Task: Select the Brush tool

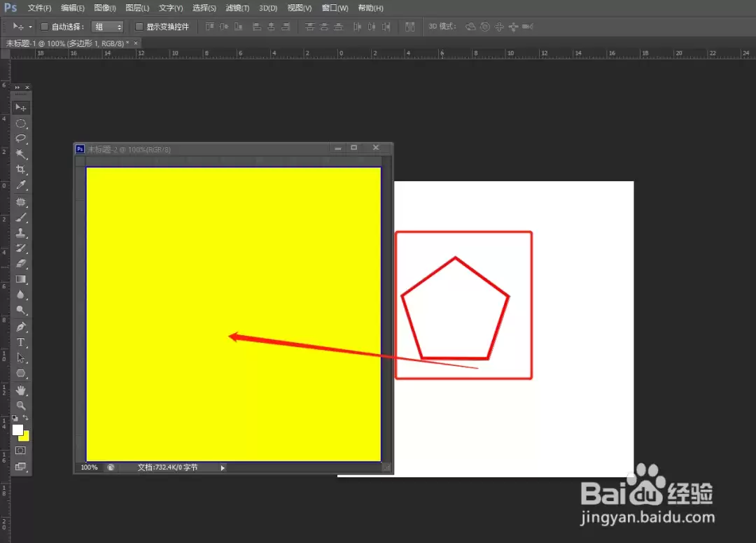Action: tap(21, 218)
